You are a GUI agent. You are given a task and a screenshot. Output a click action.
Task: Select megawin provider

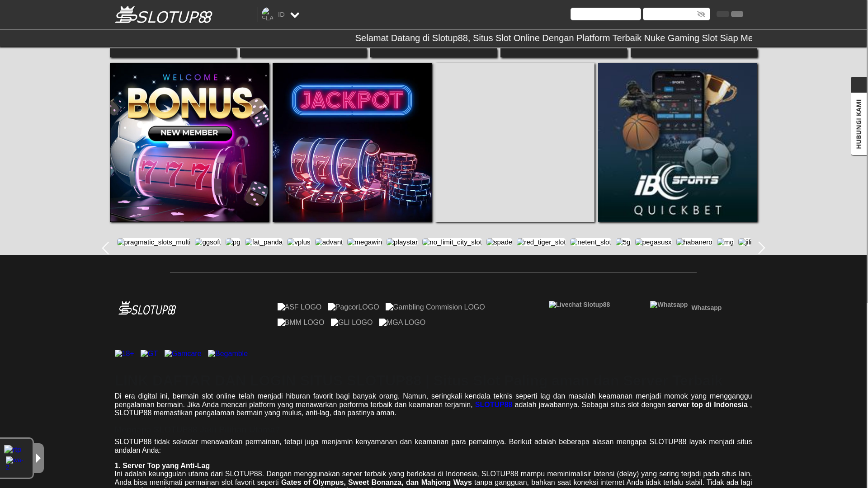(364, 242)
